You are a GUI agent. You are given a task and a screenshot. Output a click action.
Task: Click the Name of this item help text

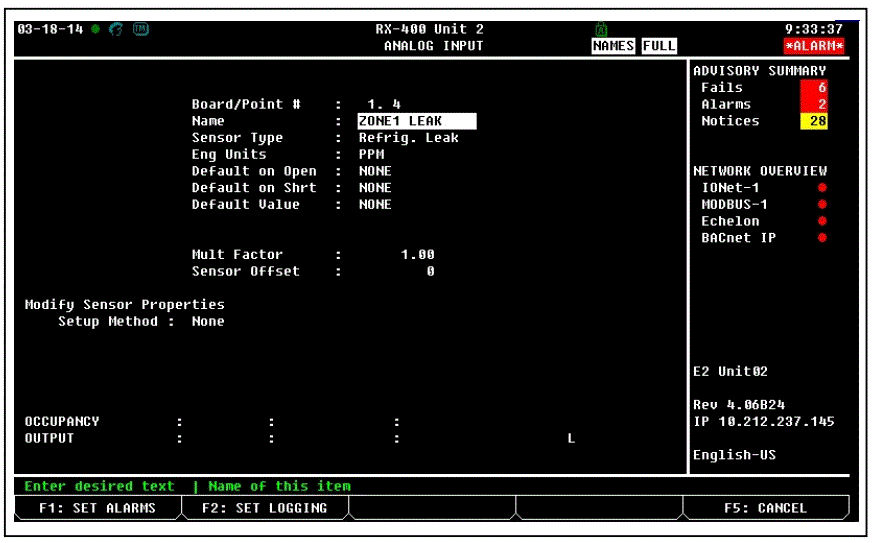[279, 486]
